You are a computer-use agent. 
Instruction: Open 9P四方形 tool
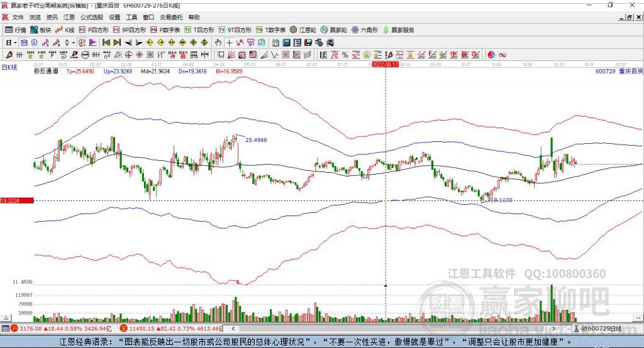click(x=130, y=30)
